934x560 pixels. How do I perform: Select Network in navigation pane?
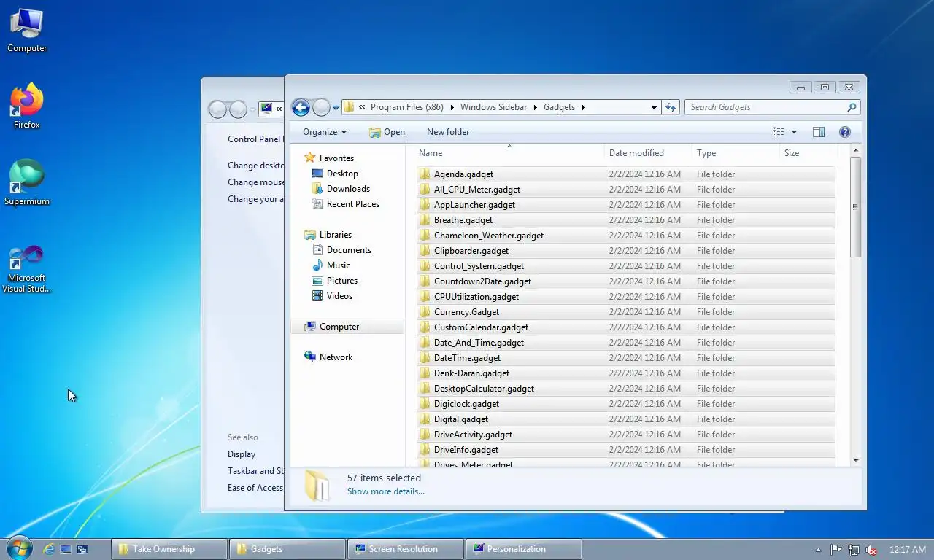point(336,357)
